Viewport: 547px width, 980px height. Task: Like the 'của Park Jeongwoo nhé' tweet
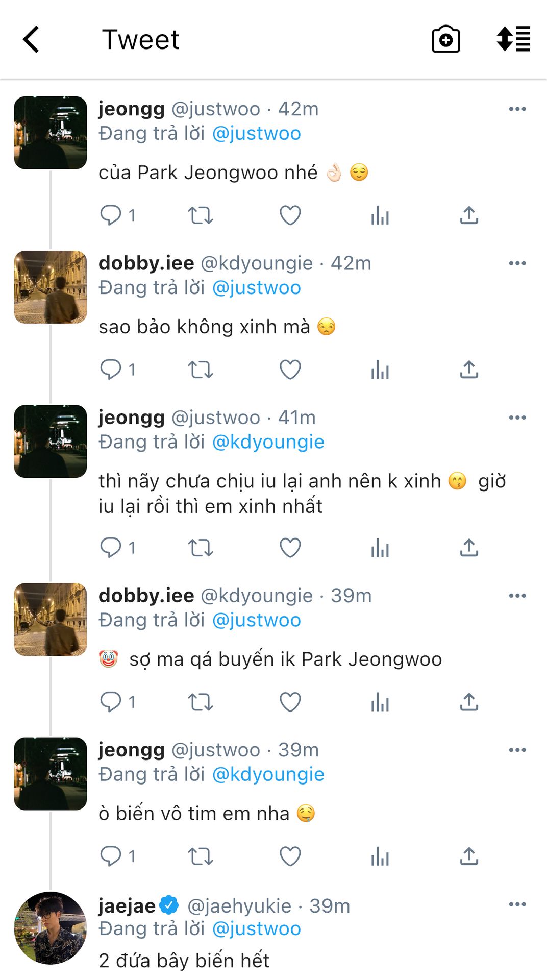click(290, 215)
